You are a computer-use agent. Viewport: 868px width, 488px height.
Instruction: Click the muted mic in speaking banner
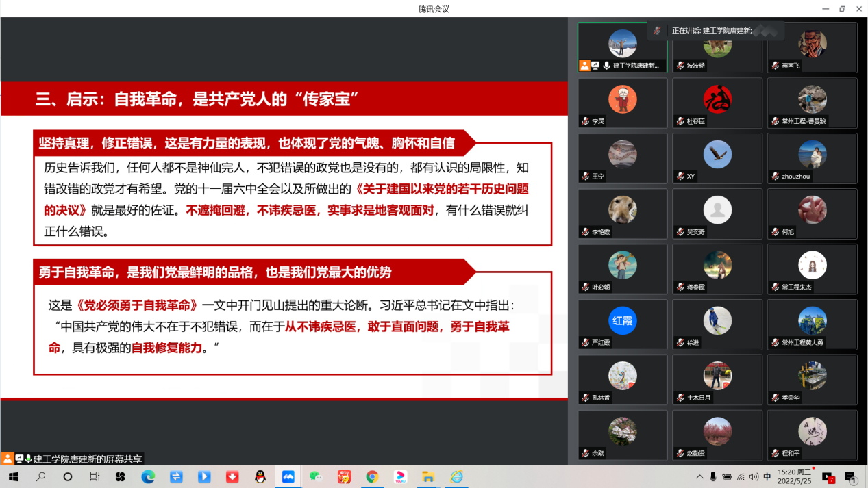click(658, 31)
